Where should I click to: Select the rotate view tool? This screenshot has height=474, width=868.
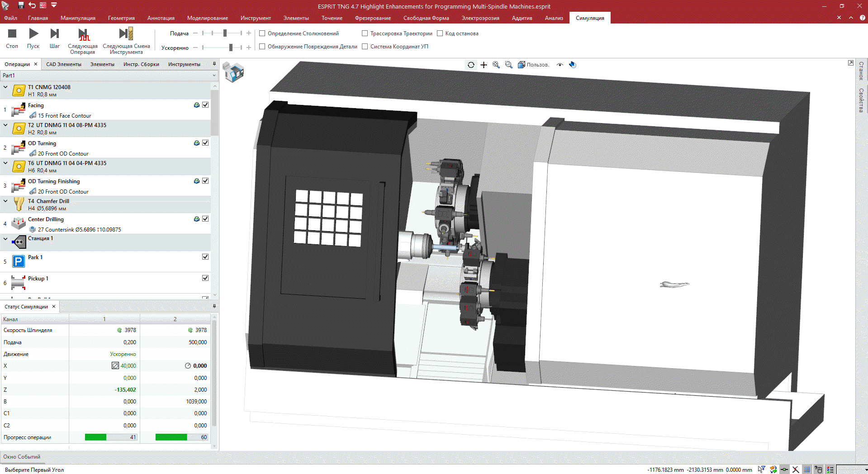click(x=471, y=65)
